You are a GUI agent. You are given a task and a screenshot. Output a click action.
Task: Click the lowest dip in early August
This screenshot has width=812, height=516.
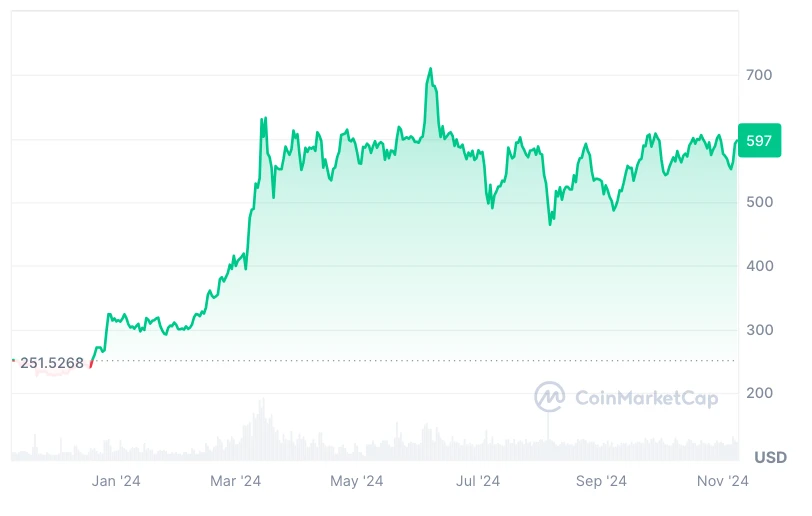click(x=550, y=223)
